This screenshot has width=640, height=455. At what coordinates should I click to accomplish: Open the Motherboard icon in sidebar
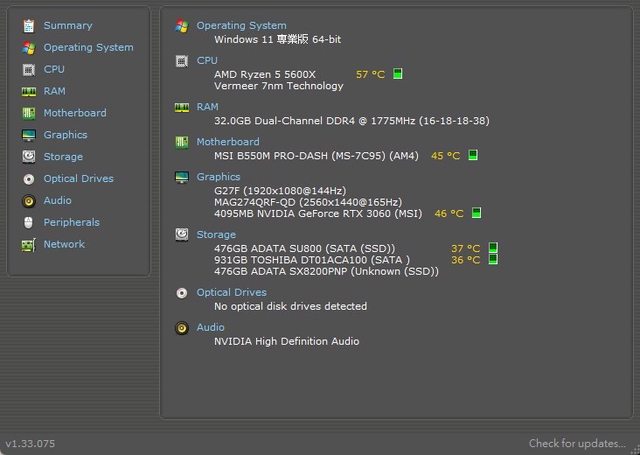click(28, 113)
